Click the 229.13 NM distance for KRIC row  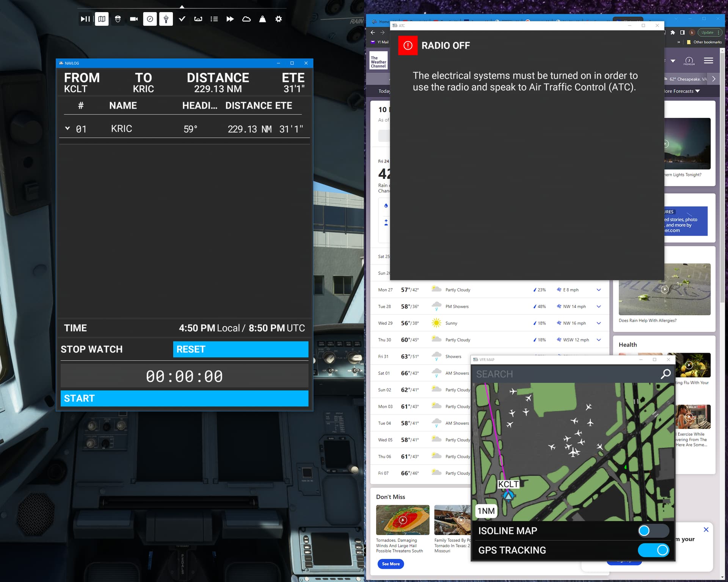[x=250, y=129]
